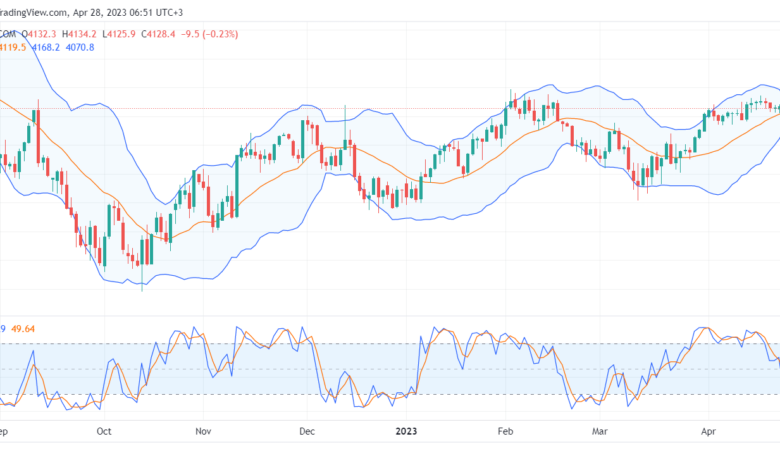Click the TradingView.com date stamp header
Image resolution: width=780 pixels, height=470 pixels.
[92, 12]
